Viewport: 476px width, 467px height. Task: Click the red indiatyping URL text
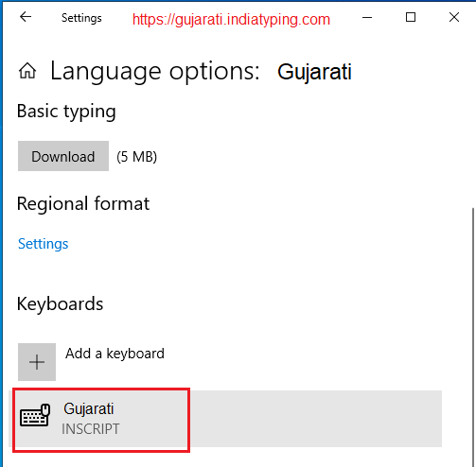pos(231,20)
